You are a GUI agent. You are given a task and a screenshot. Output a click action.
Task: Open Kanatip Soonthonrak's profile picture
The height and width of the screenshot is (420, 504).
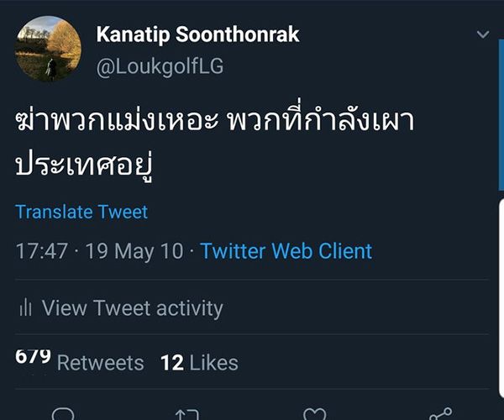point(49,48)
